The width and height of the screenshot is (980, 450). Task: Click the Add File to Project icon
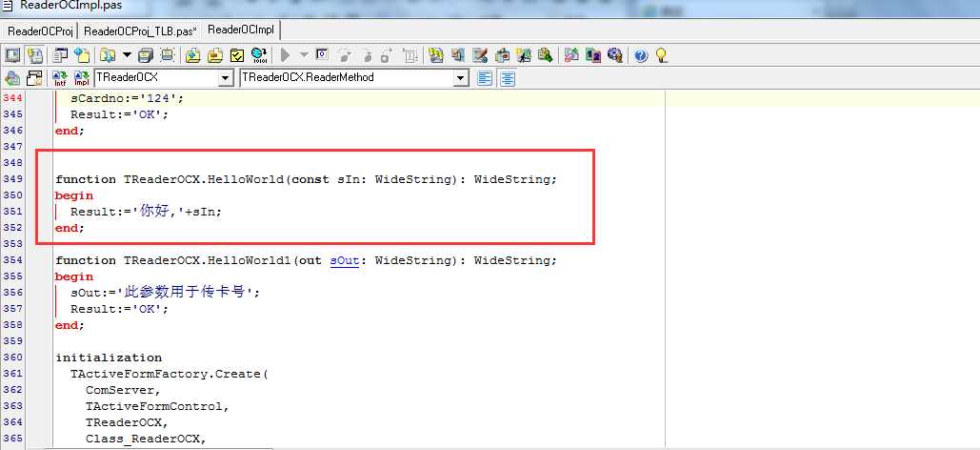pos(193,55)
